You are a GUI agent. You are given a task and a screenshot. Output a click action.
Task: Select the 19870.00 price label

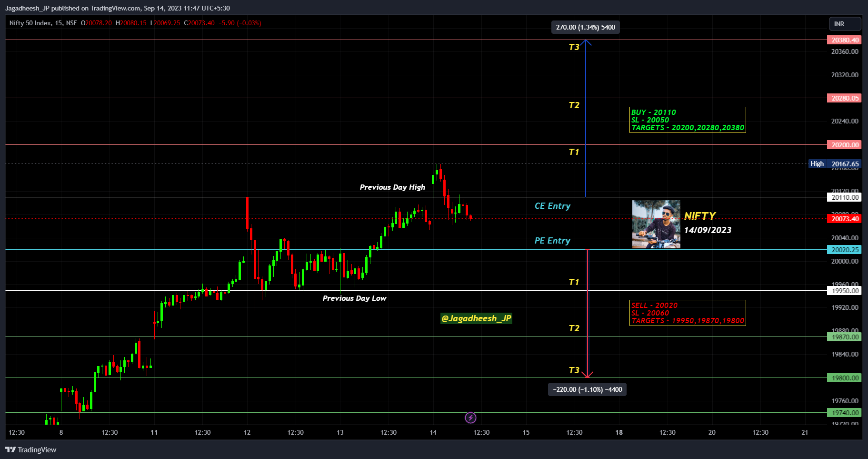(x=845, y=337)
